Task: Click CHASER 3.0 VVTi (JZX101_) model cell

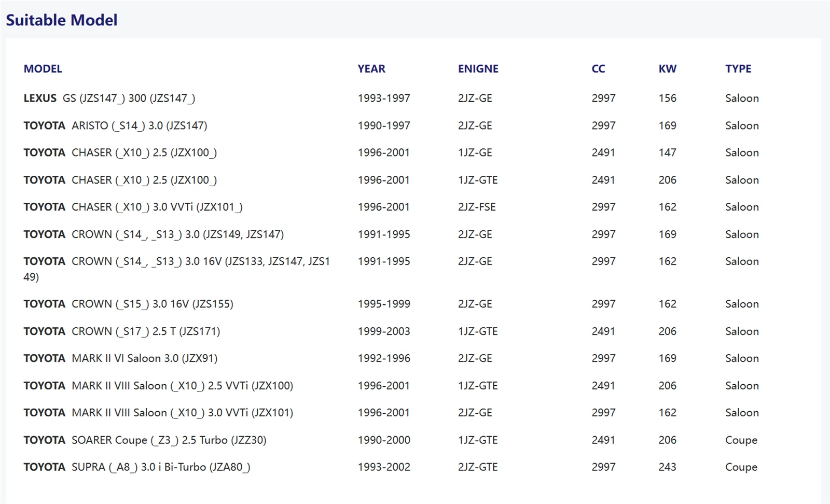Action: pyautogui.click(x=133, y=207)
